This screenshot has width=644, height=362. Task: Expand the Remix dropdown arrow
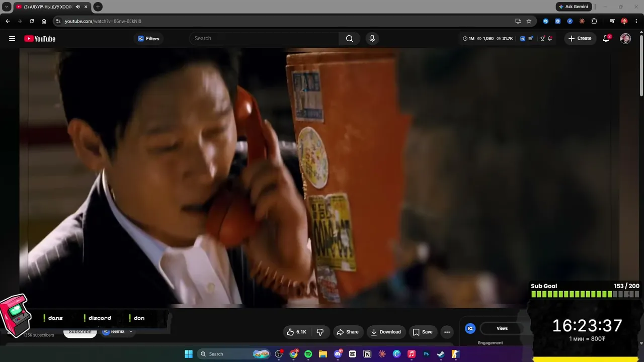131,332
